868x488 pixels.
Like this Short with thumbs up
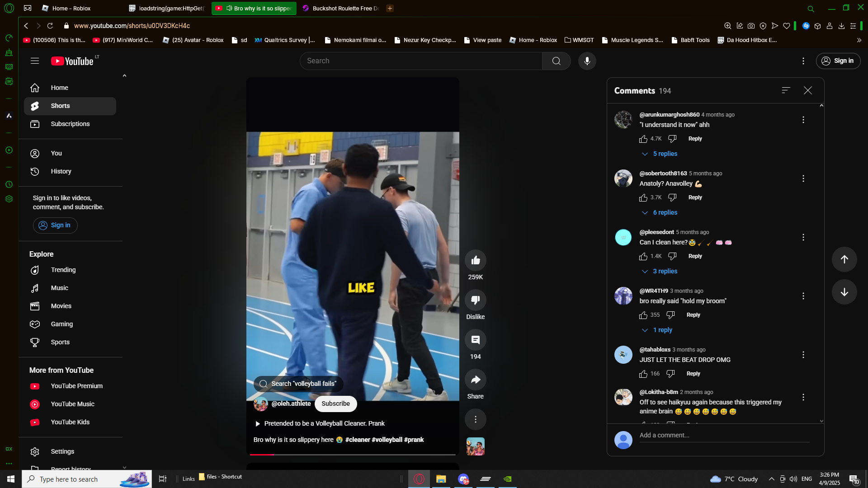coord(476,260)
